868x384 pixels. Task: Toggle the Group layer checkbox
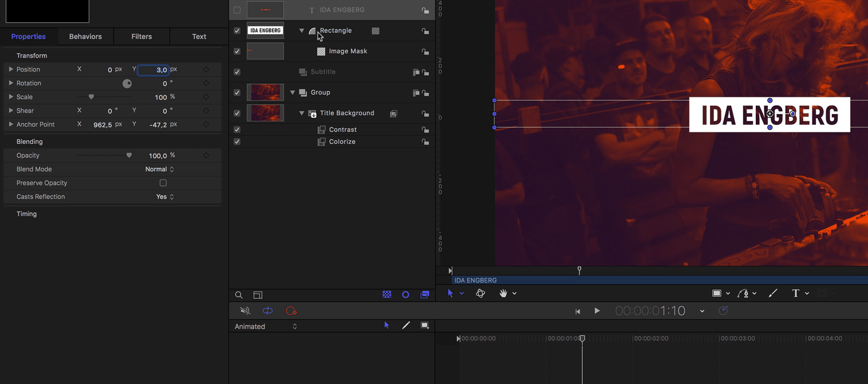pos(237,92)
